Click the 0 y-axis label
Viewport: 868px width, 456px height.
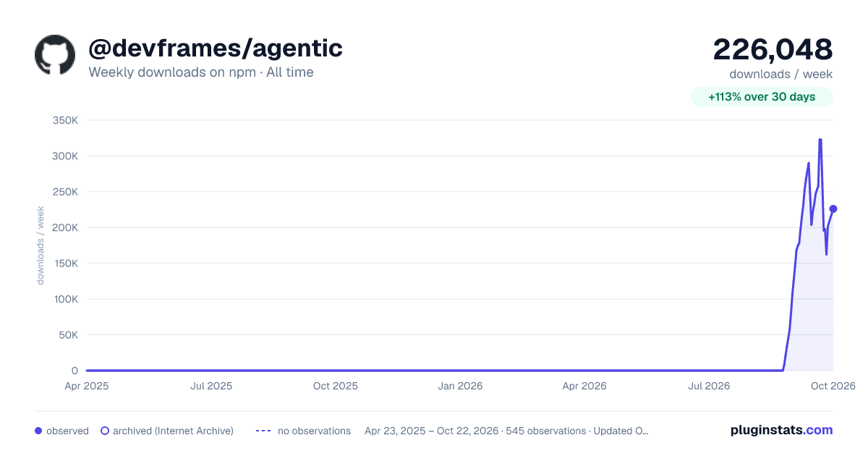75,371
